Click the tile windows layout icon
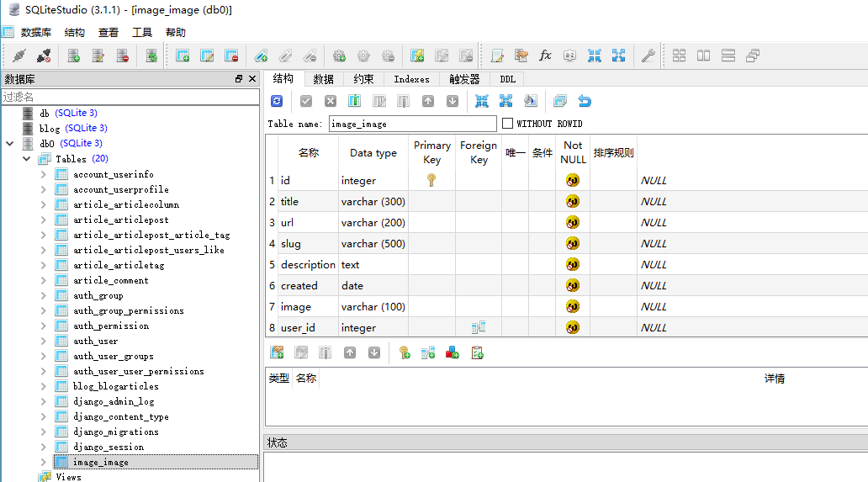 click(x=680, y=56)
